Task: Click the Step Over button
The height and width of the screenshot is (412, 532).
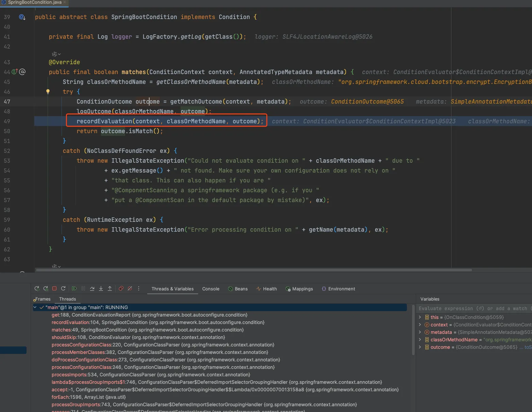Action: tap(92, 289)
